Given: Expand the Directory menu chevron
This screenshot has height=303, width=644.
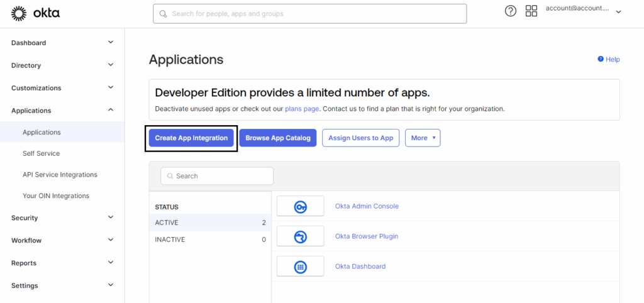Looking at the screenshot, I should point(111,65).
